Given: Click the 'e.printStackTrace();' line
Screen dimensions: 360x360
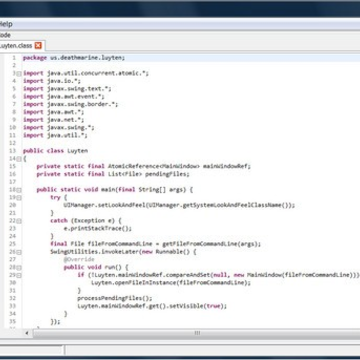Looking at the screenshot, I should (x=98, y=228).
